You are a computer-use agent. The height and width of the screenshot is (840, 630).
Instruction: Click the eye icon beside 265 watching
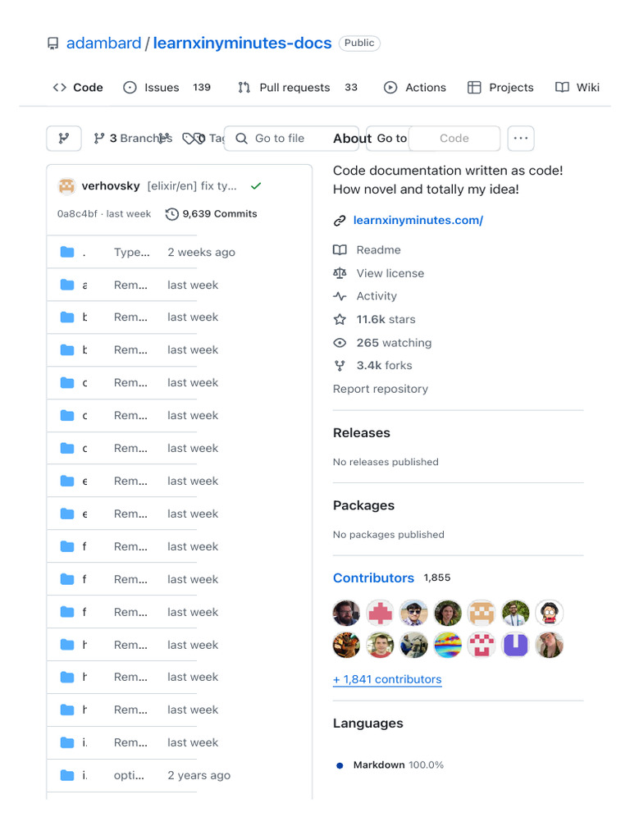coord(340,343)
